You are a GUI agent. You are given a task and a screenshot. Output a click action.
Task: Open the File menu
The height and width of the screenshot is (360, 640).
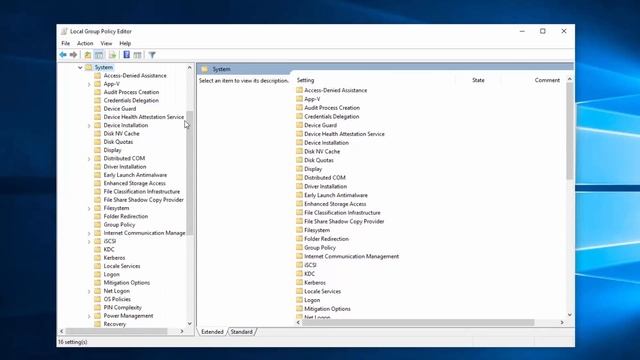66,43
